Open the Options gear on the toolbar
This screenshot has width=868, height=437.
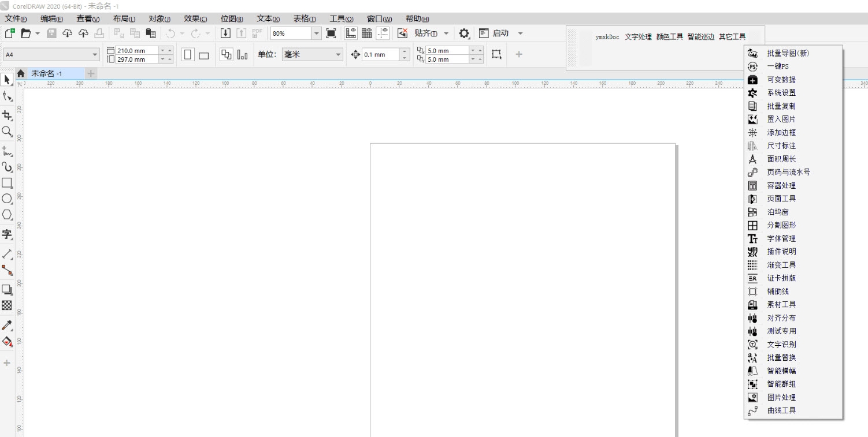(464, 33)
